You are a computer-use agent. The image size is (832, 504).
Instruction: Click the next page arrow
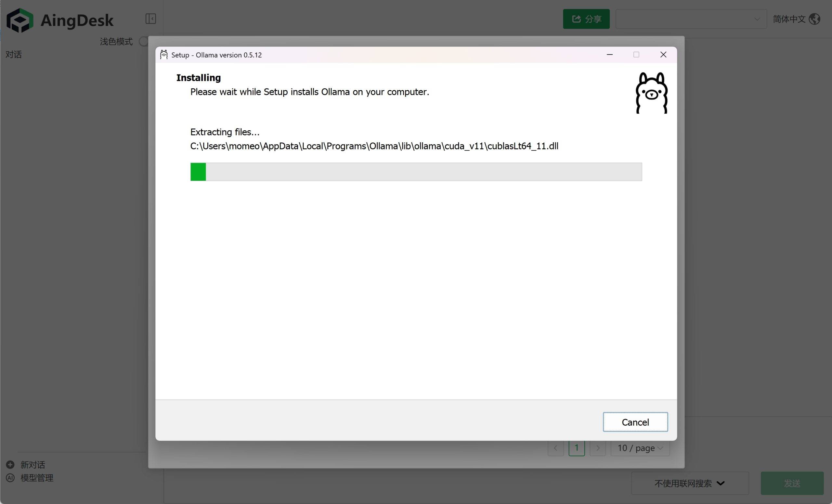[597, 448]
